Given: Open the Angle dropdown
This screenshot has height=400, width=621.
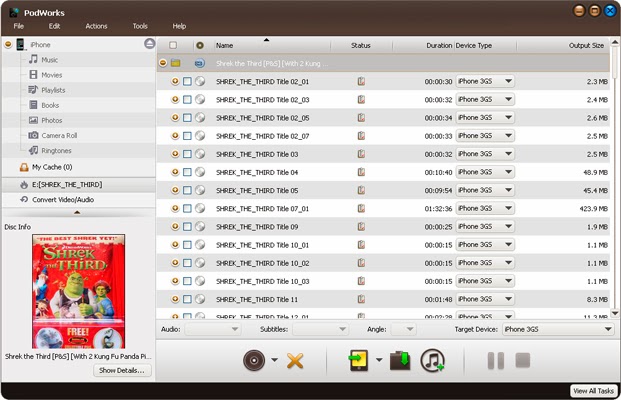Looking at the screenshot, I should 403,329.
